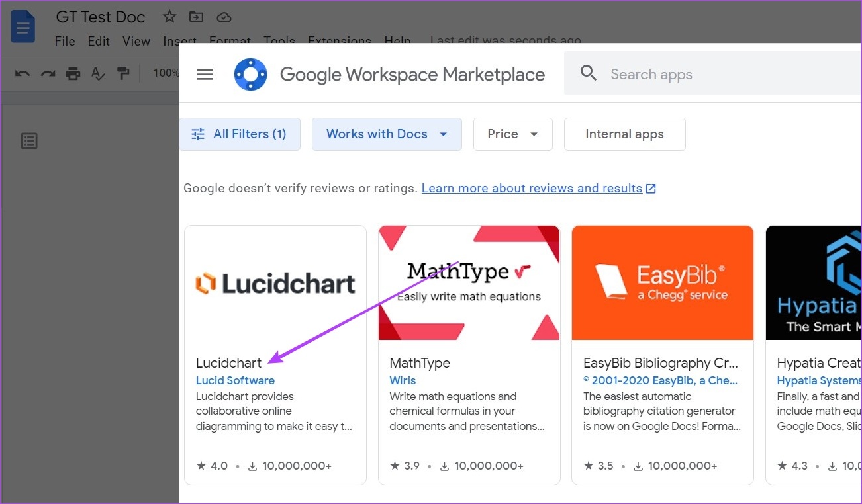This screenshot has width=862, height=504.
Task: Click EasyBib's 3.5 star rating
Action: click(599, 466)
